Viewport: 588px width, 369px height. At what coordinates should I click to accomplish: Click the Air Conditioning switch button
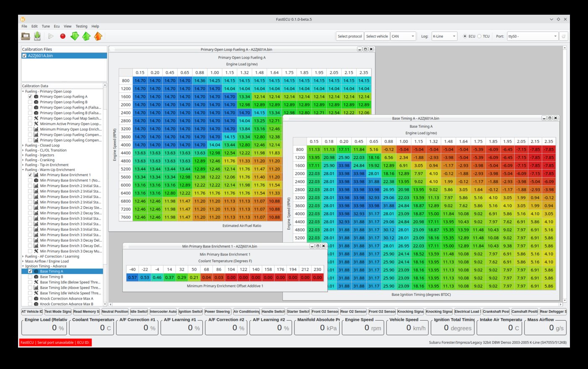pos(247,311)
